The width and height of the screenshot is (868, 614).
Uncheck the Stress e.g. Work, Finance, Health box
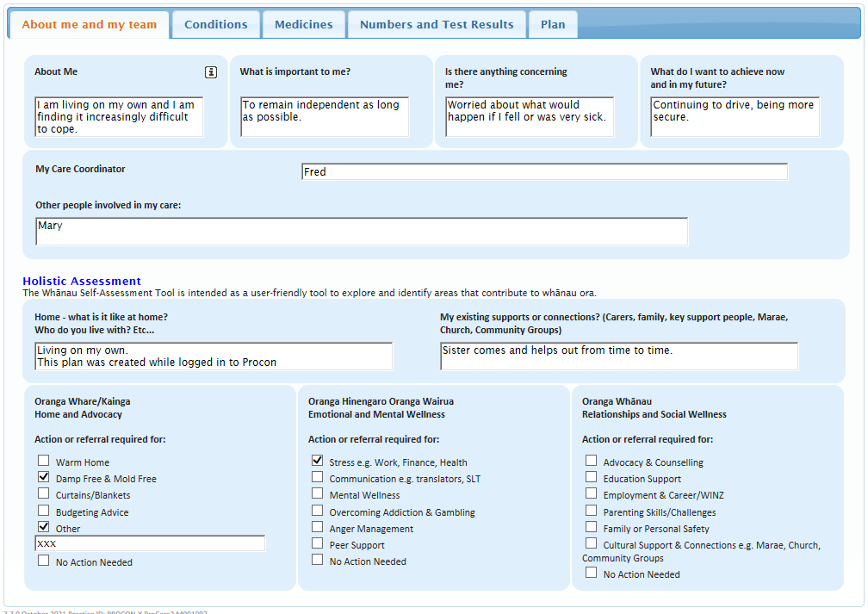(318, 461)
